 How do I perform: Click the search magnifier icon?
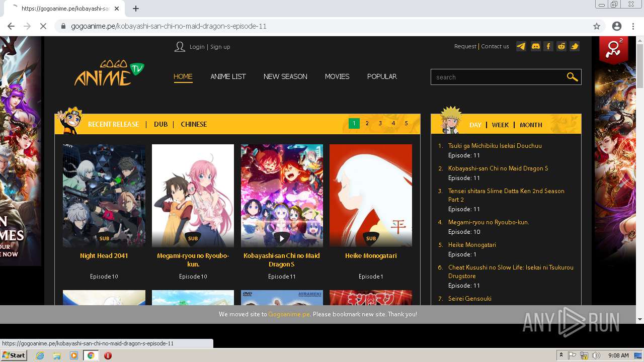pyautogui.click(x=572, y=77)
